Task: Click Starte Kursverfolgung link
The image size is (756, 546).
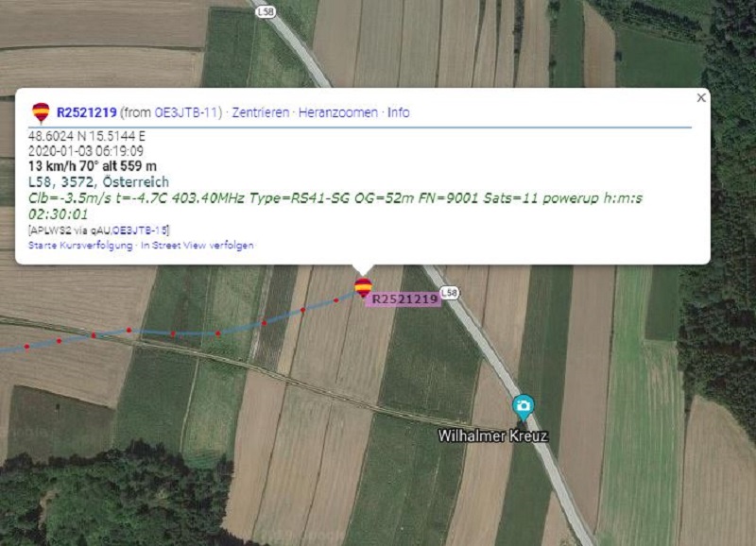Action: pos(80,246)
